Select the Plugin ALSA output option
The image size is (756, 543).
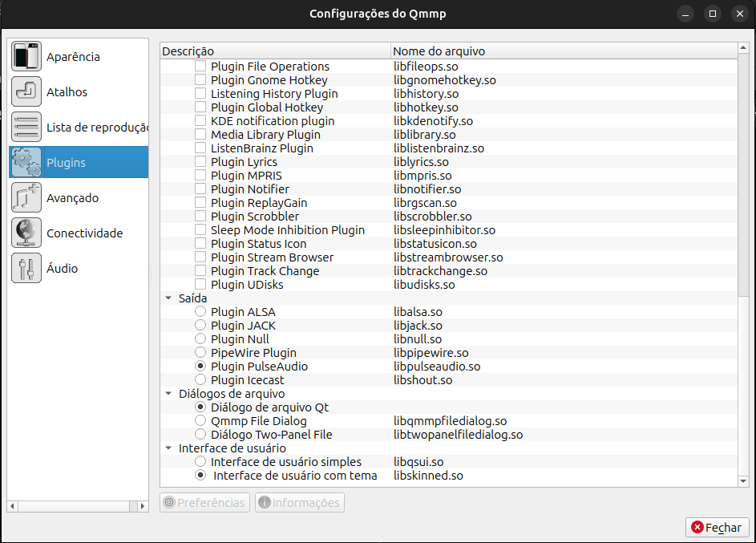click(200, 312)
